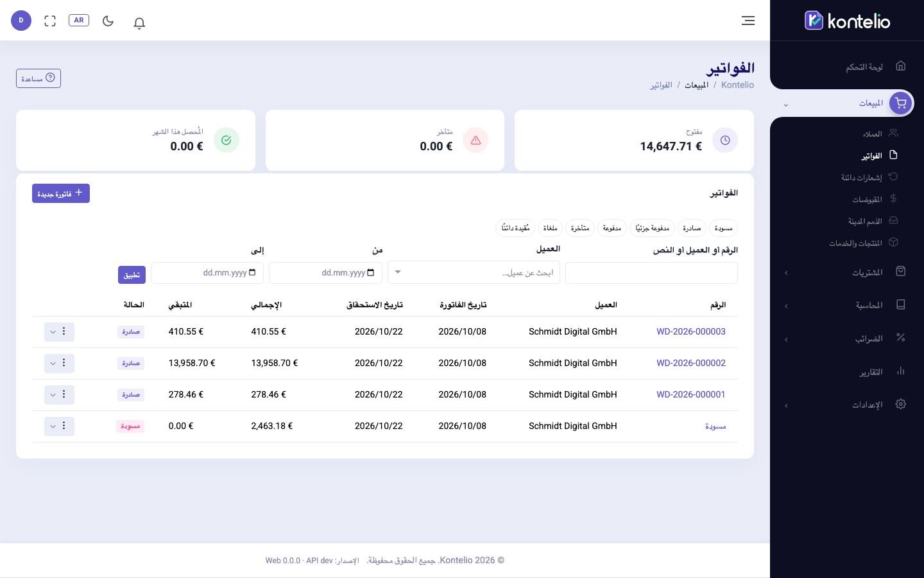
Task: Select the 'مُقيدة دائنًا' filter chip
Action: point(515,228)
